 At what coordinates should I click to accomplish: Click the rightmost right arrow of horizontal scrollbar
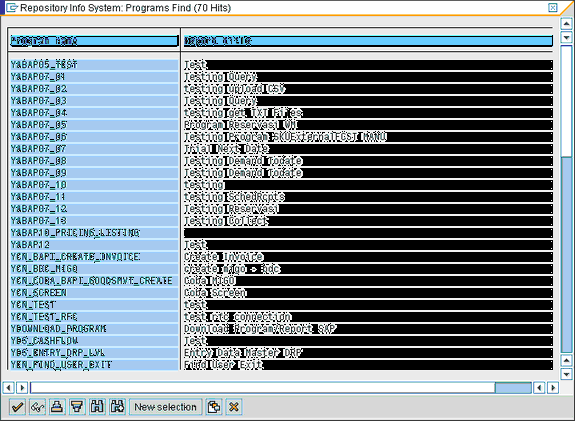(x=553, y=387)
